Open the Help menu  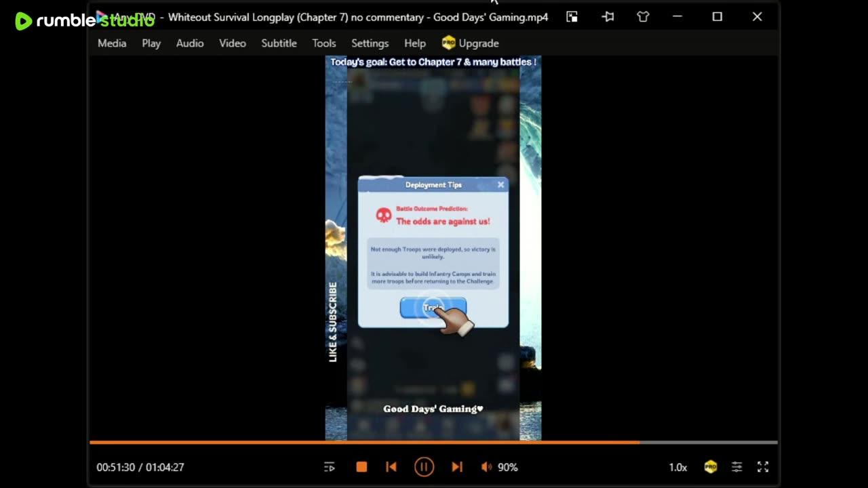pyautogui.click(x=415, y=43)
